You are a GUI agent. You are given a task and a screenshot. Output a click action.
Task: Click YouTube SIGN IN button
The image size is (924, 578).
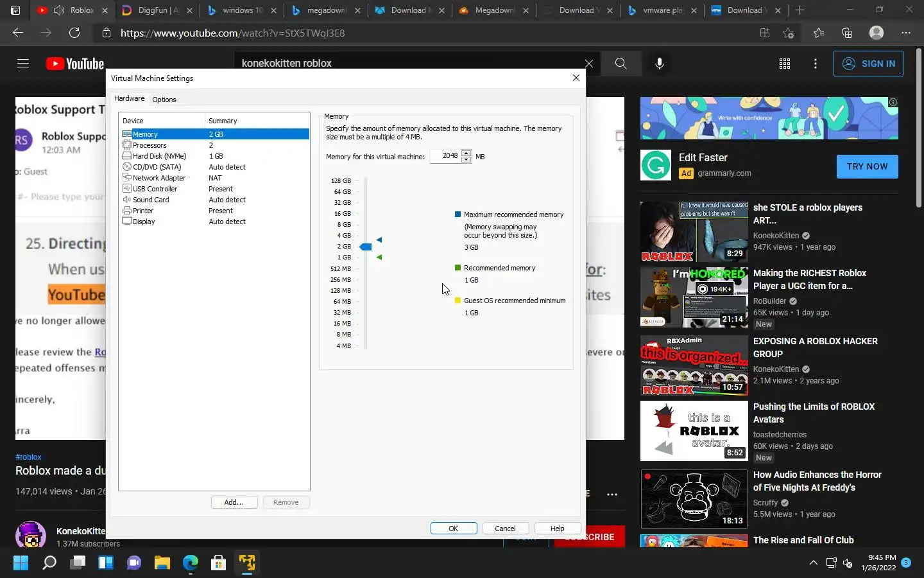coord(868,64)
